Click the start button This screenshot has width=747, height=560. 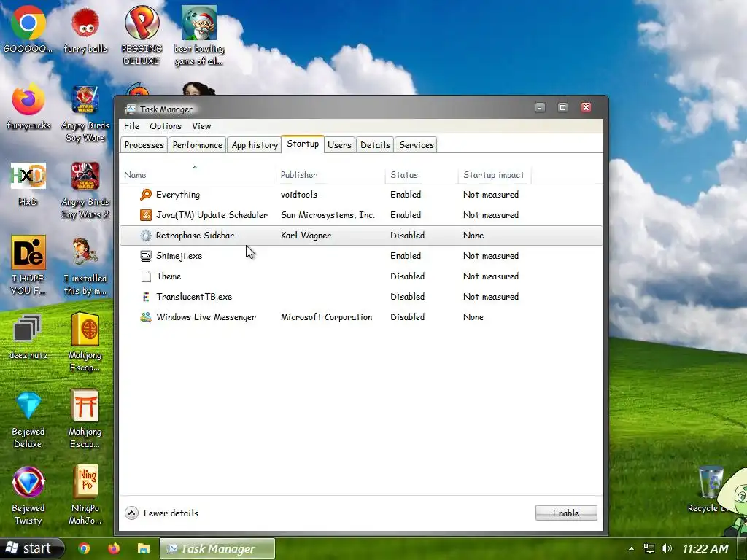(31, 548)
